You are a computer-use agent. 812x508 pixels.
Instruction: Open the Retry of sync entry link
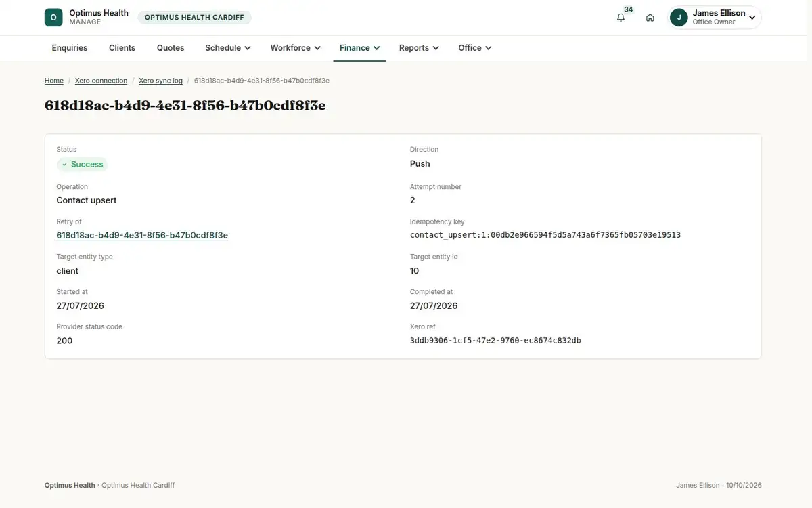142,235
